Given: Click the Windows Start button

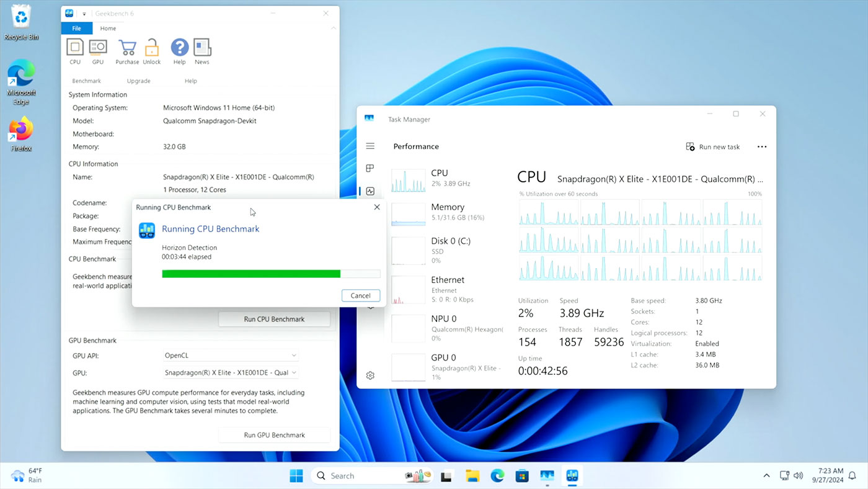Looking at the screenshot, I should (x=296, y=476).
